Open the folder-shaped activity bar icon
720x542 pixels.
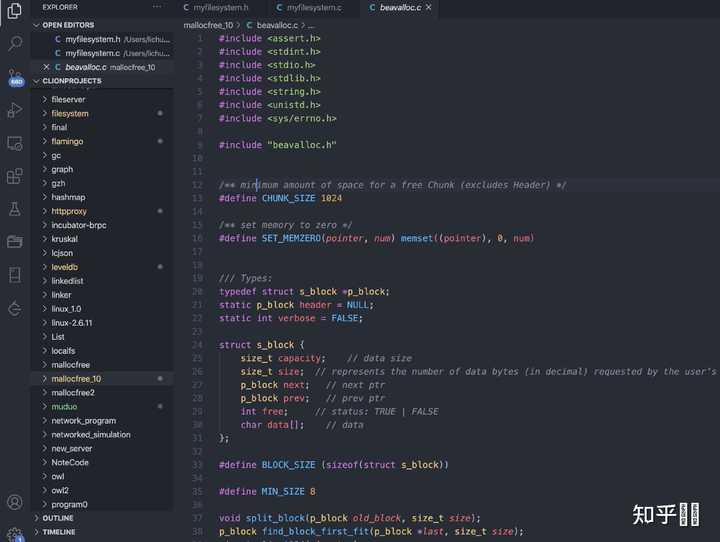(15, 242)
